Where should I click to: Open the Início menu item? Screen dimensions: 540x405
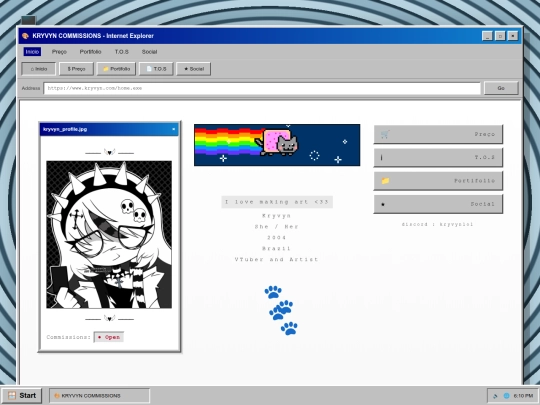tap(32, 52)
